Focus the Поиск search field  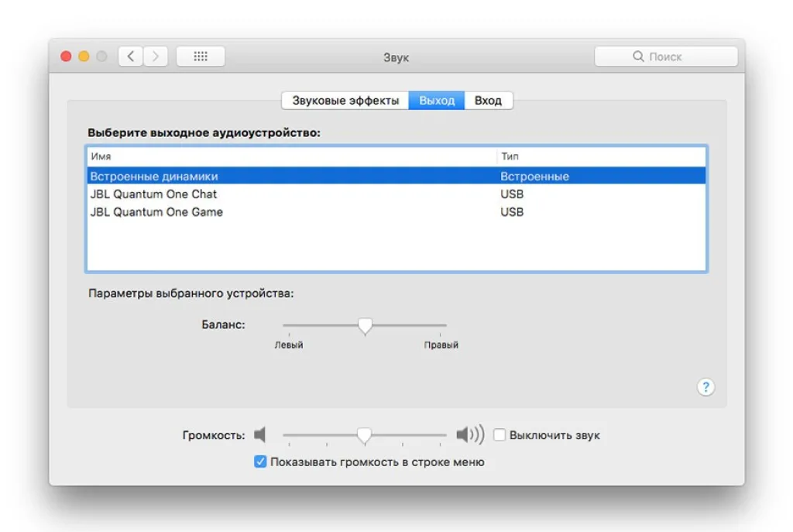click(x=666, y=56)
